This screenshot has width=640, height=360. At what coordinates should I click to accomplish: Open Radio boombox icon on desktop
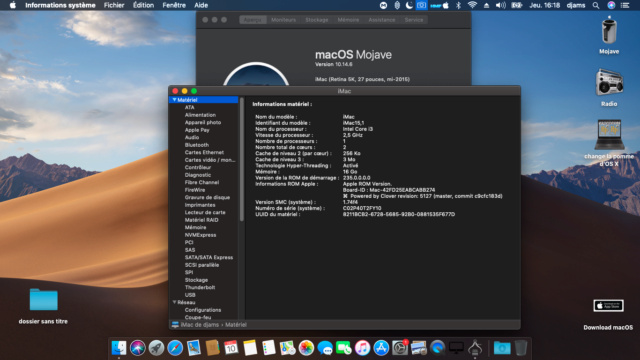(609, 83)
